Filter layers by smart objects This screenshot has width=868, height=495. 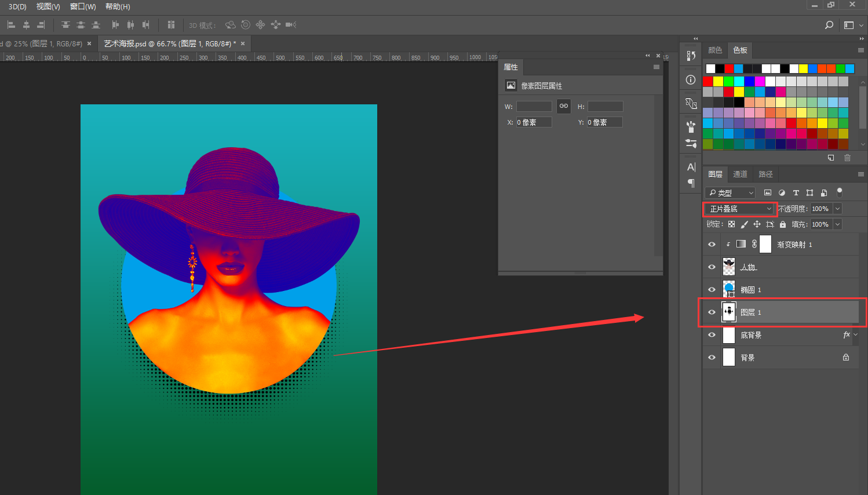(823, 193)
